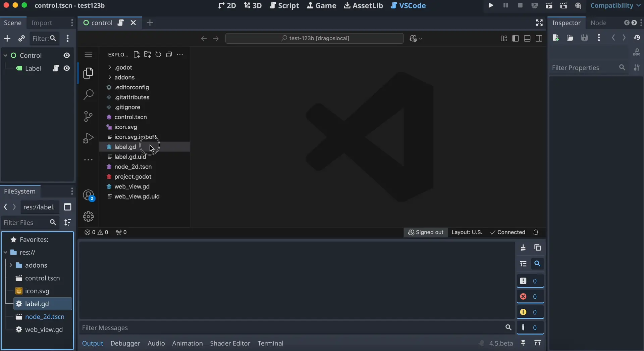Open the Terminal tab

coord(271,343)
